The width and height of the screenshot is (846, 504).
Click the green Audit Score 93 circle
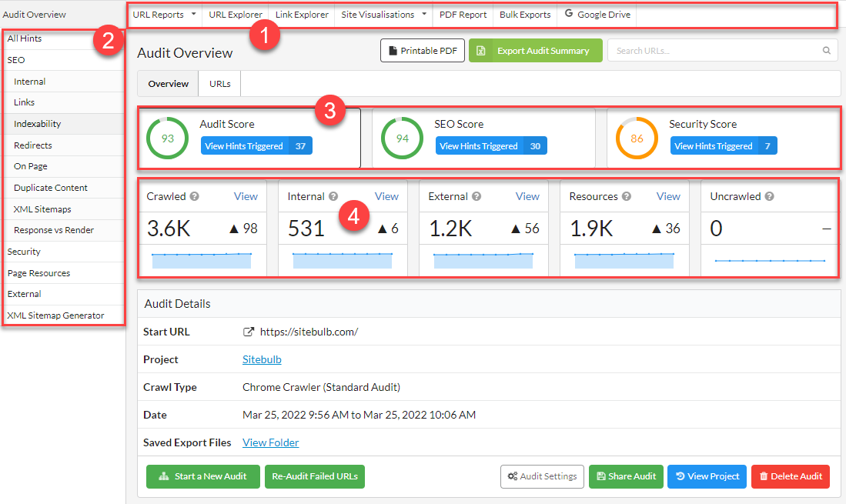click(x=168, y=139)
